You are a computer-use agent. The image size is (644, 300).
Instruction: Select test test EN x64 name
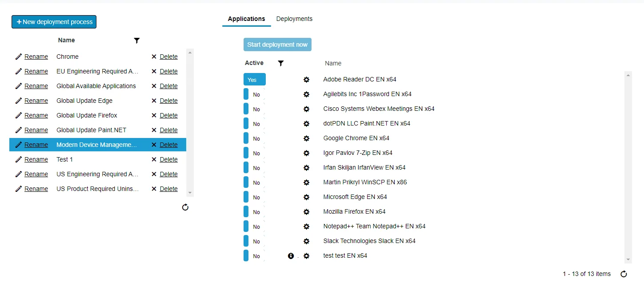(x=345, y=255)
